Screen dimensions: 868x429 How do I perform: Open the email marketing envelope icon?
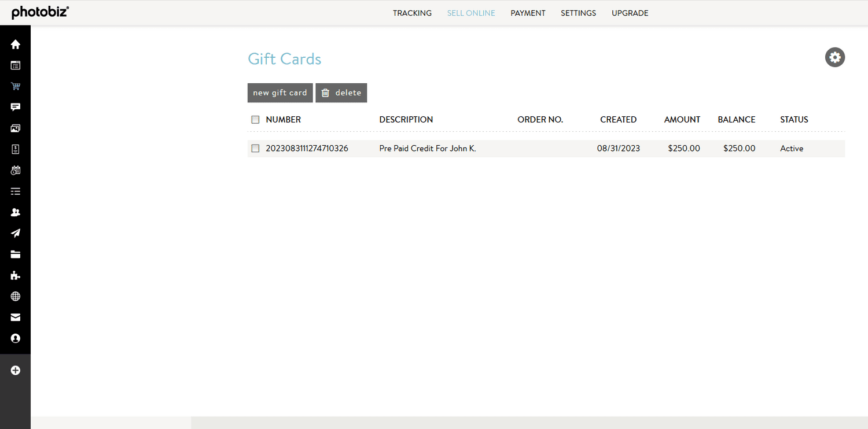coord(16,317)
